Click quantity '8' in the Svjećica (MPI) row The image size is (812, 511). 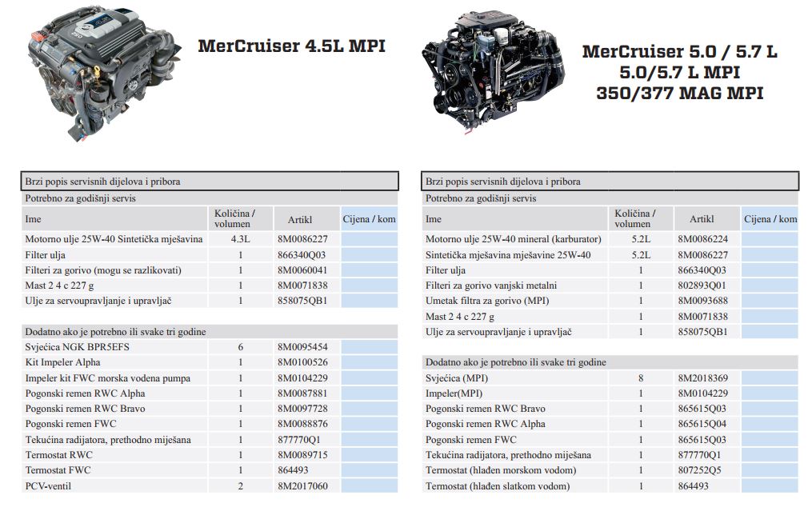[x=641, y=378]
